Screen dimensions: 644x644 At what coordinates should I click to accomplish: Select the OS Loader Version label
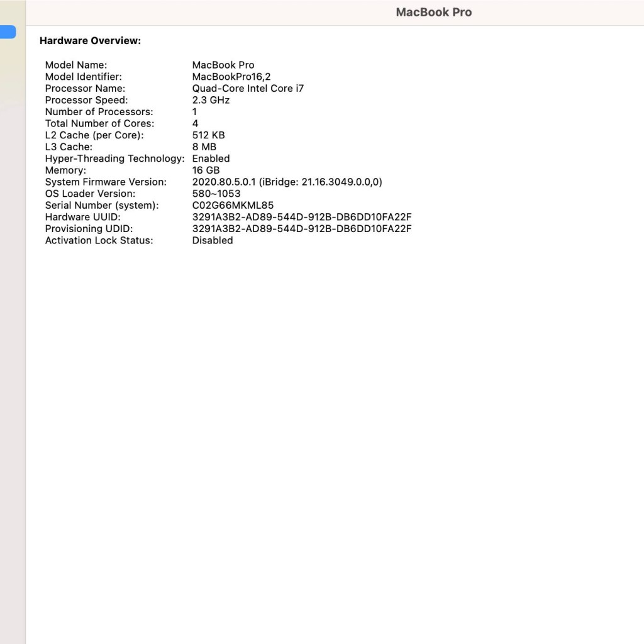coord(90,194)
